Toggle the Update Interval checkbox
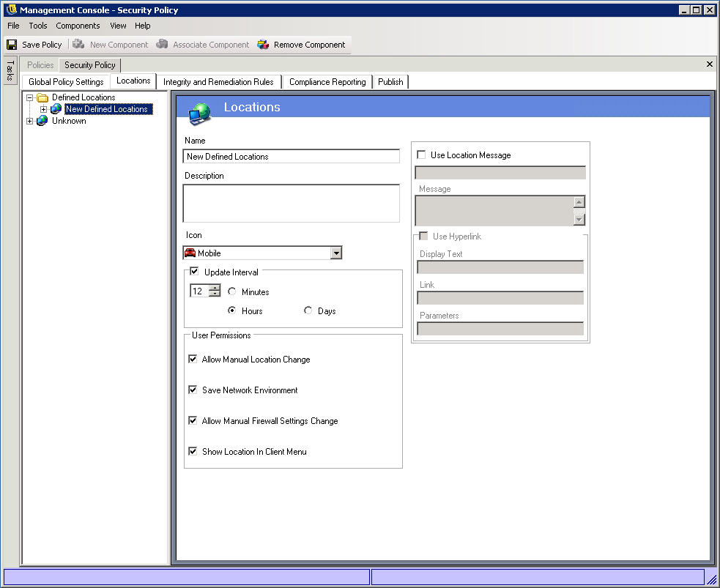This screenshot has width=720, height=588. tap(194, 271)
